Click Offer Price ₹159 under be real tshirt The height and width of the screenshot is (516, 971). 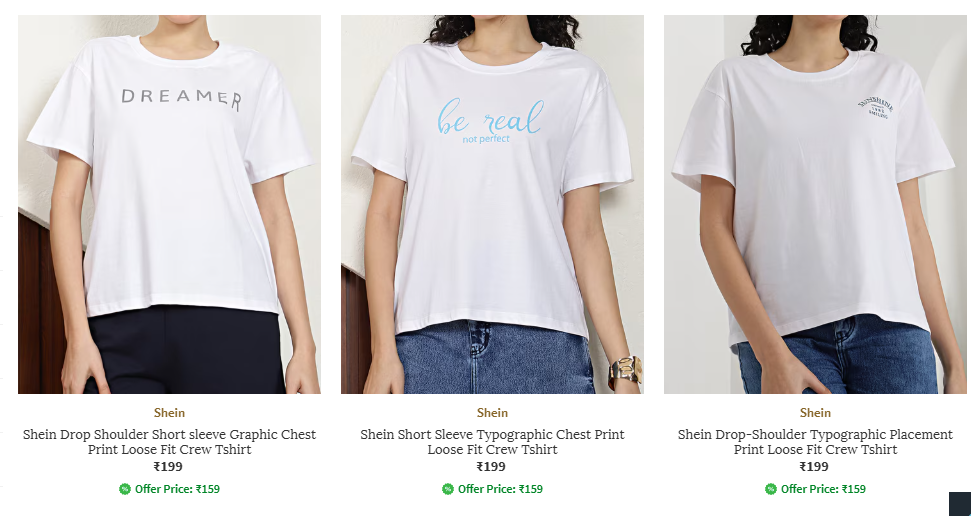click(500, 489)
